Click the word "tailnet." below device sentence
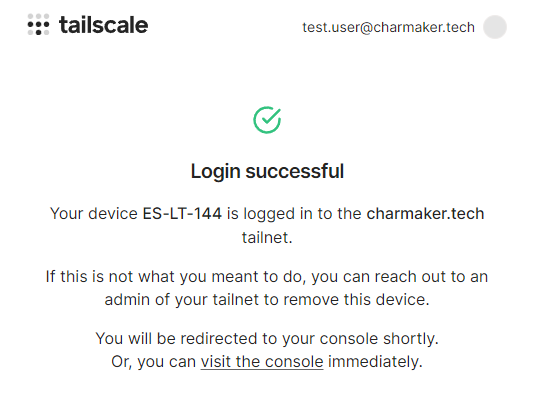Screen dimensions: 557x394 (267, 237)
